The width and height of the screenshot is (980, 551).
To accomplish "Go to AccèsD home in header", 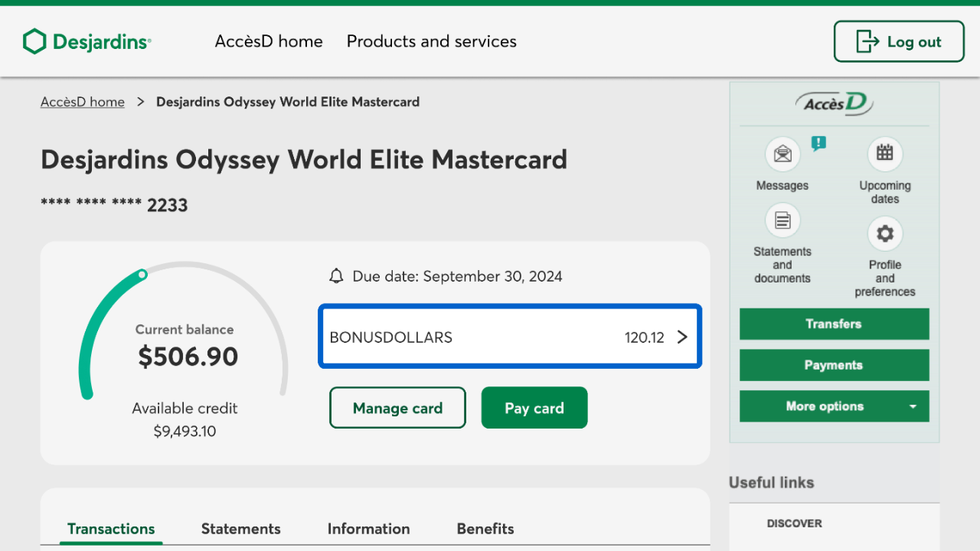I will click(269, 41).
